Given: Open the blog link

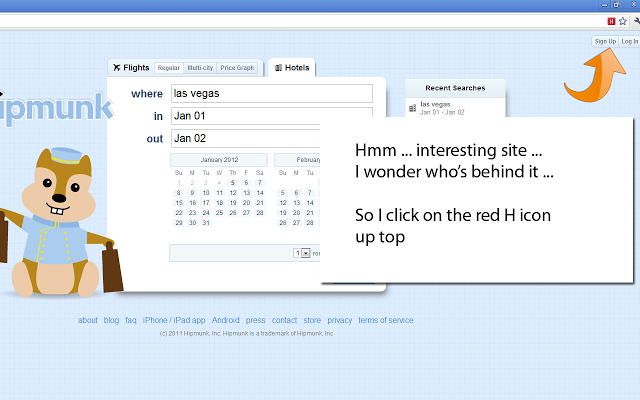Looking at the screenshot, I should [x=111, y=320].
